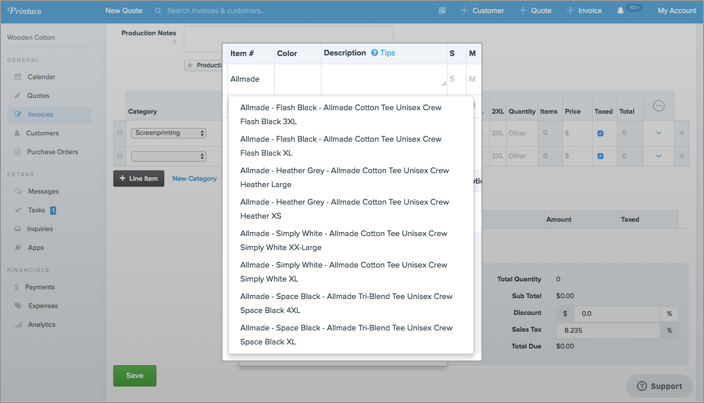Image resolution: width=704 pixels, height=403 pixels.
Task: Open the Screenprinting category dropdown
Action: tap(169, 133)
